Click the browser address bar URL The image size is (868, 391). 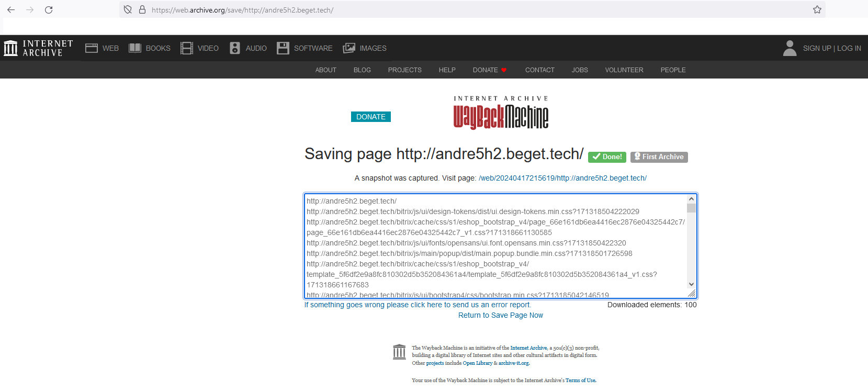tap(242, 10)
